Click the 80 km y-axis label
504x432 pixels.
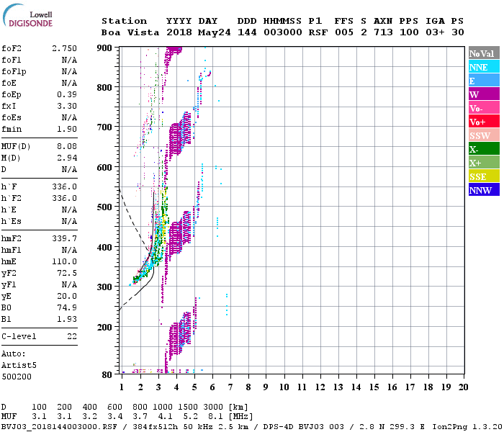coord(107,374)
